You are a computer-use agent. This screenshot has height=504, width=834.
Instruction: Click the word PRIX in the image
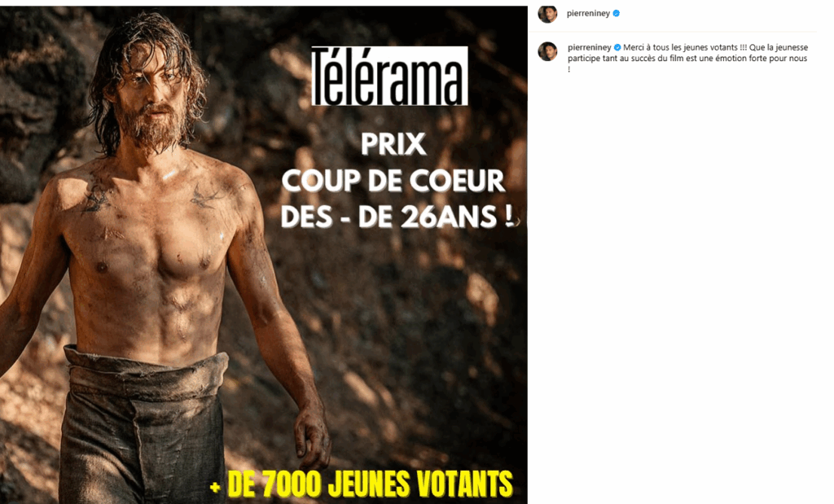coord(393,144)
